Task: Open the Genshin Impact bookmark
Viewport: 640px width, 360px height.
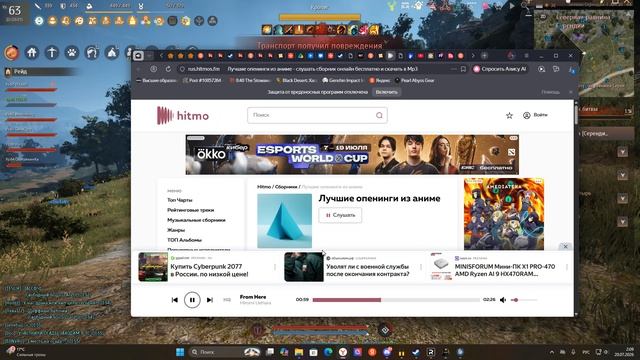Action: point(342,81)
